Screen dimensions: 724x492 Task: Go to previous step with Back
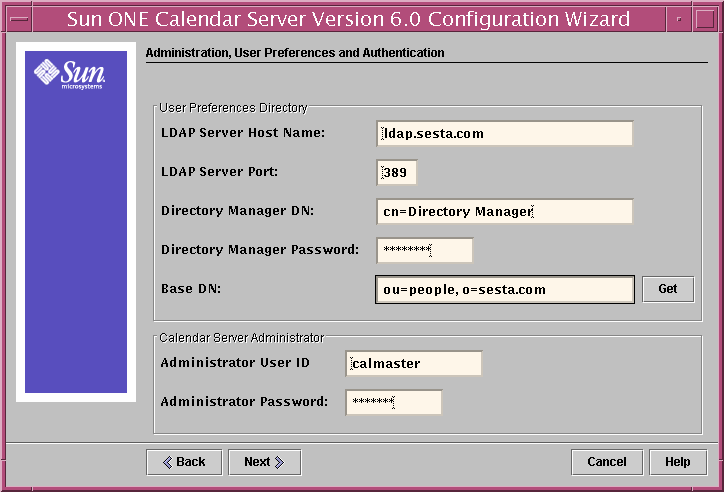click(x=184, y=462)
